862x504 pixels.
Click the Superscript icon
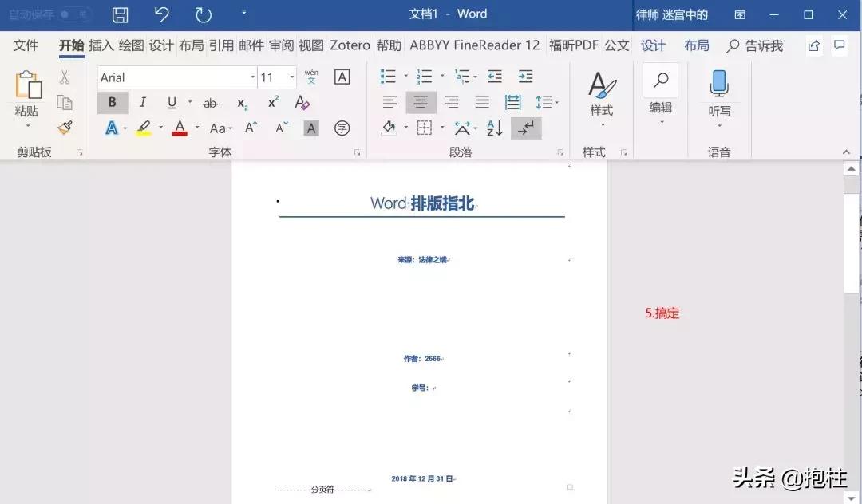coord(271,101)
